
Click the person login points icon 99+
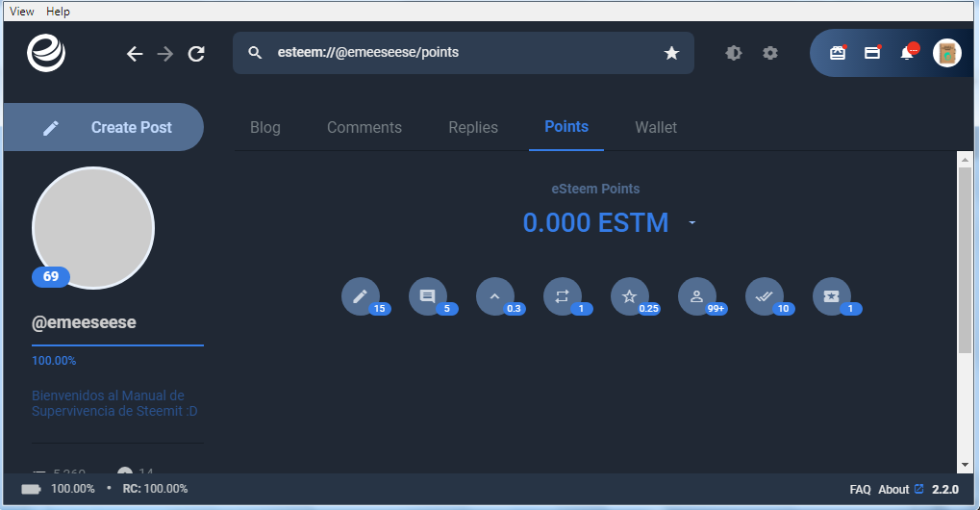(697, 296)
